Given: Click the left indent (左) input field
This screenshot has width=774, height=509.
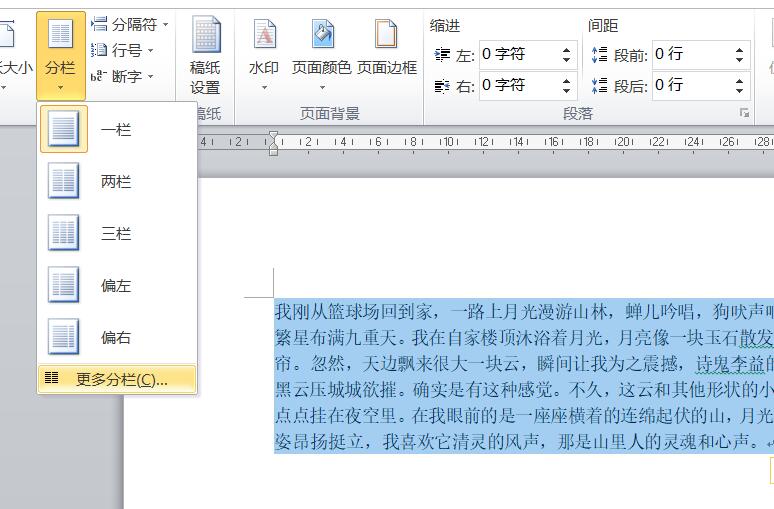Looking at the screenshot, I should [517, 54].
